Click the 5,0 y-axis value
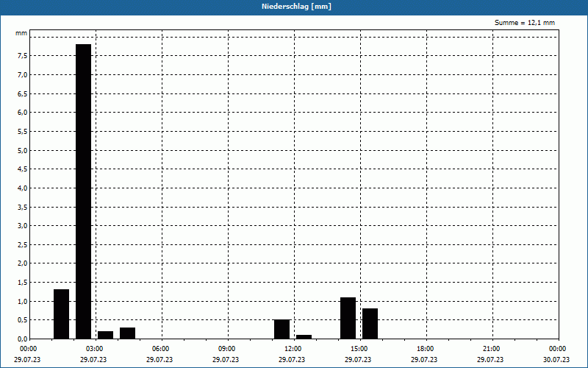Screen dimensions: 588x368 tap(23, 150)
